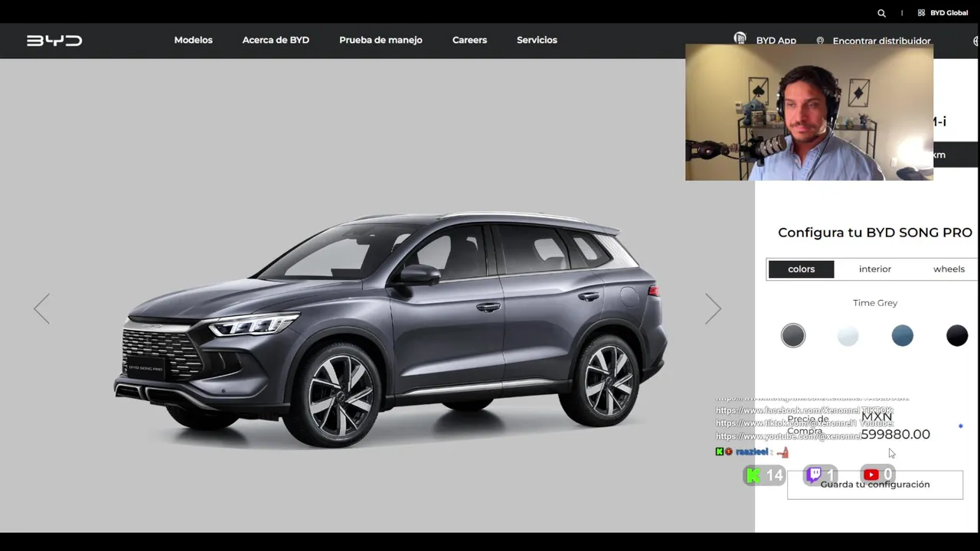
Task: Show next car image arrow
Action: 713,308
